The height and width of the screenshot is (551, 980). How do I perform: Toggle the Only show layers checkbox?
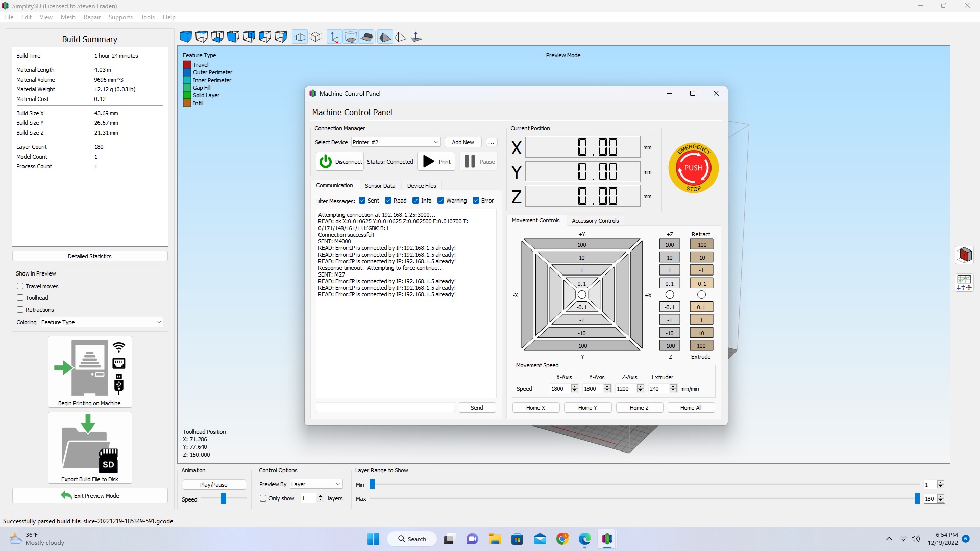[263, 498]
